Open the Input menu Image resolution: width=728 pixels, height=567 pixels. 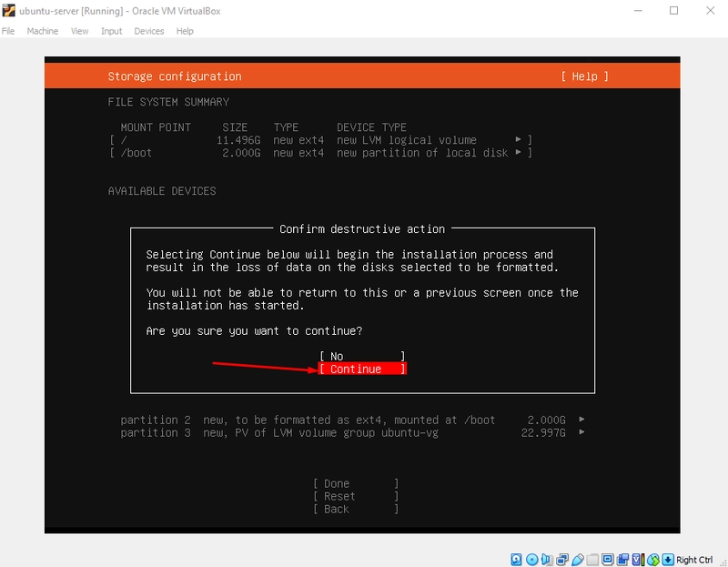[x=111, y=31]
